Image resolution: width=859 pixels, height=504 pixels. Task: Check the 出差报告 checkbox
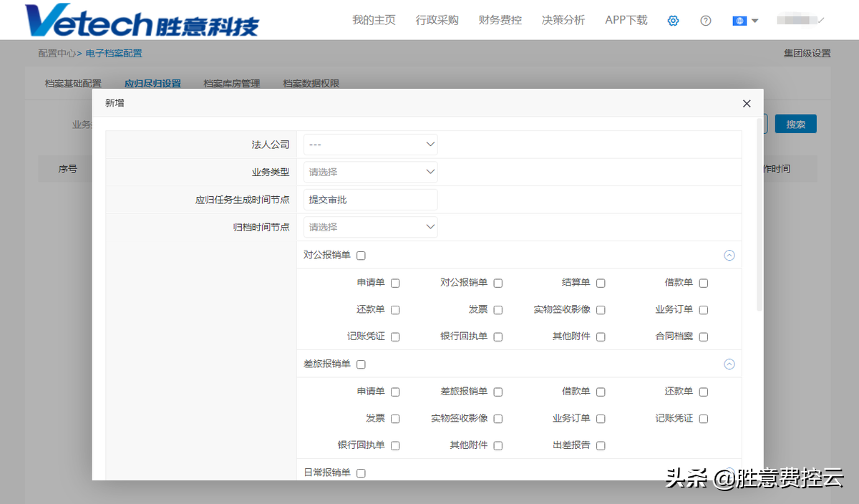pos(601,445)
